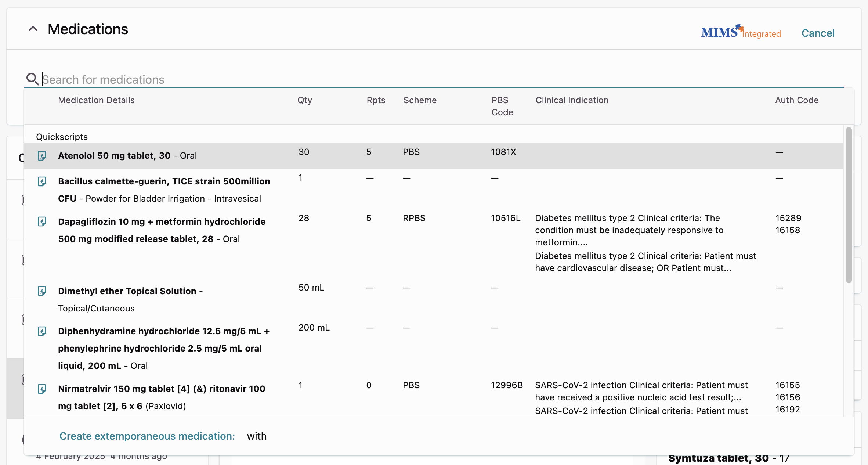Click the MIMS integrated logo
The width and height of the screenshot is (868, 465).
(741, 32)
